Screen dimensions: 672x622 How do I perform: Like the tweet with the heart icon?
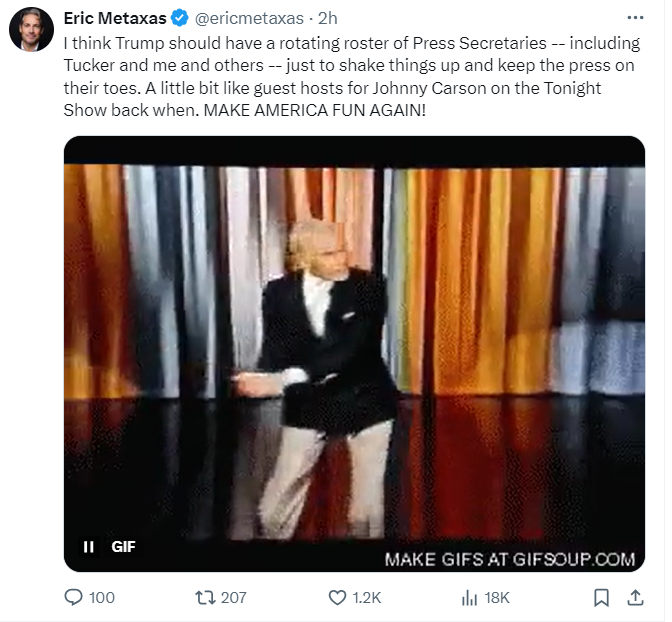[337, 597]
